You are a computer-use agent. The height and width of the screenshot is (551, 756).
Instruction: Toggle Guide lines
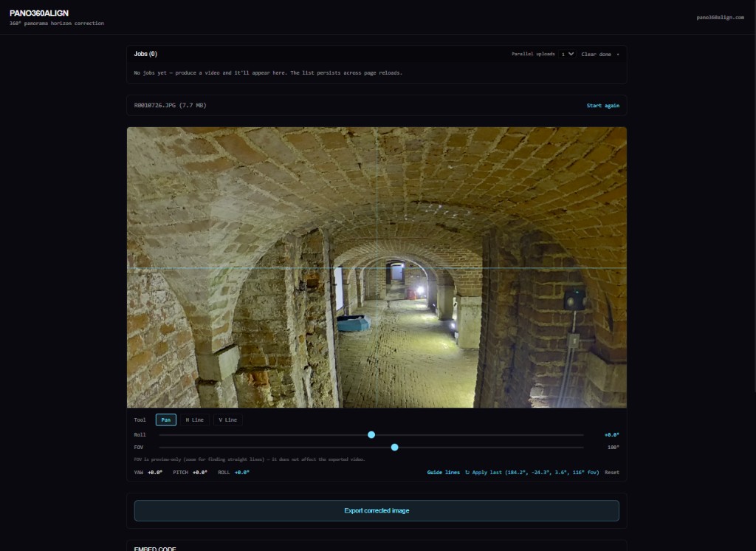443,473
